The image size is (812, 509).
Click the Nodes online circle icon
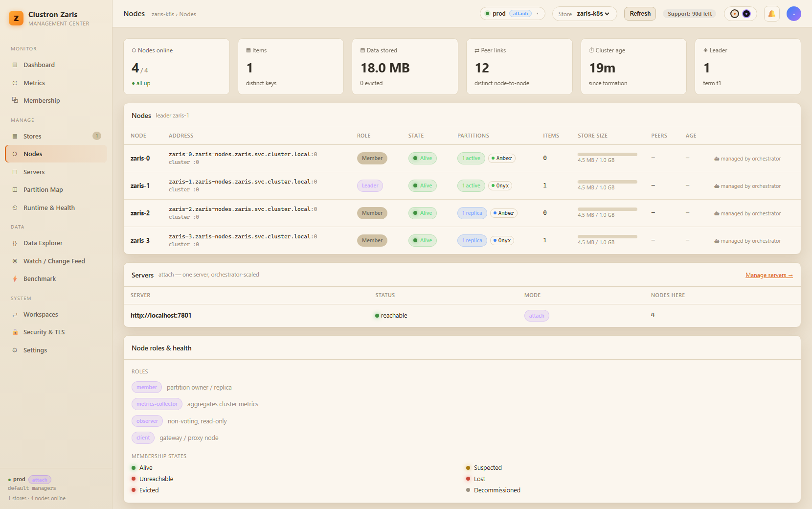tap(134, 50)
